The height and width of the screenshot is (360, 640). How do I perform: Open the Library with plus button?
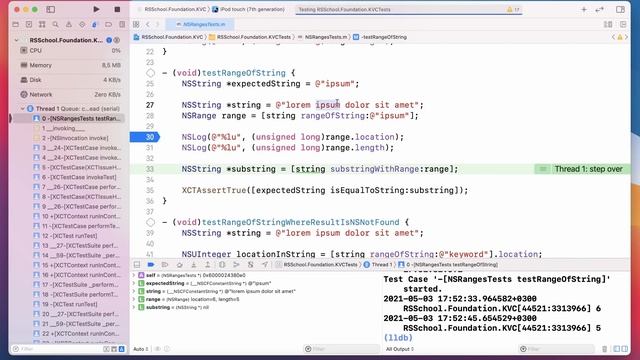pos(584,9)
